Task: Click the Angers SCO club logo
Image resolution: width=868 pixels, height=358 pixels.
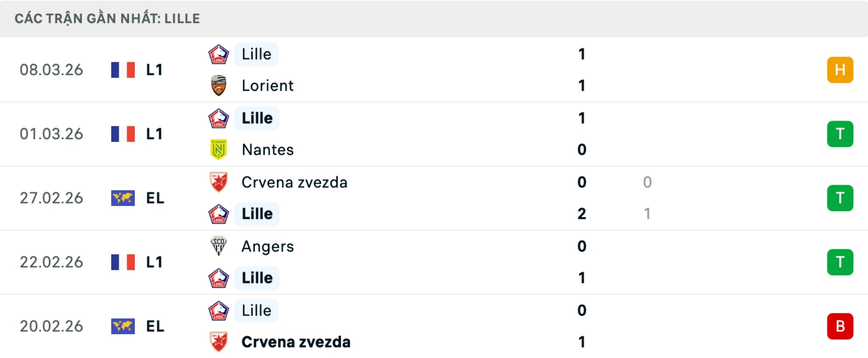Action: coord(219,246)
